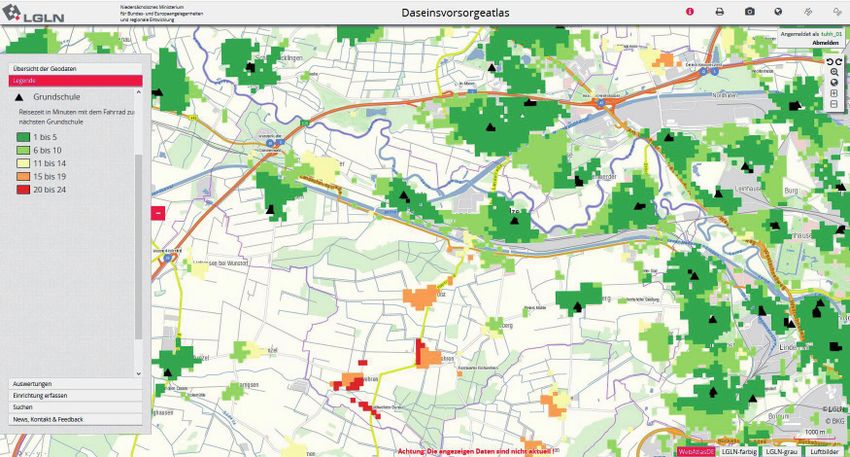Open the Suchen section
The image size is (850, 457).
[76, 407]
